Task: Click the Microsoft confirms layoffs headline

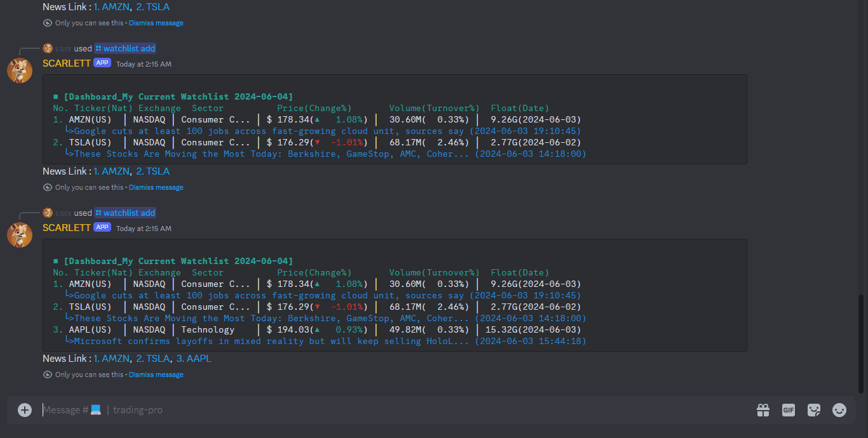Action: [x=272, y=341]
